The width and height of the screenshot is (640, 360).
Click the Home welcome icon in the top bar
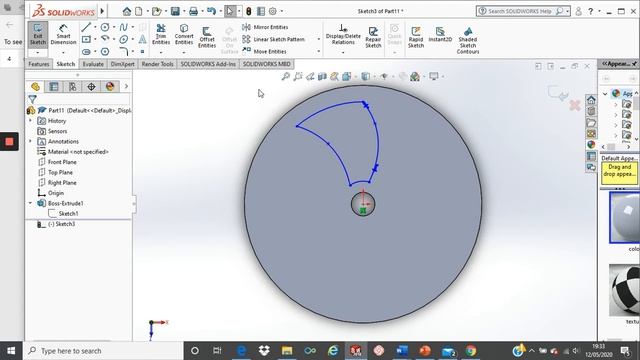[127, 11]
